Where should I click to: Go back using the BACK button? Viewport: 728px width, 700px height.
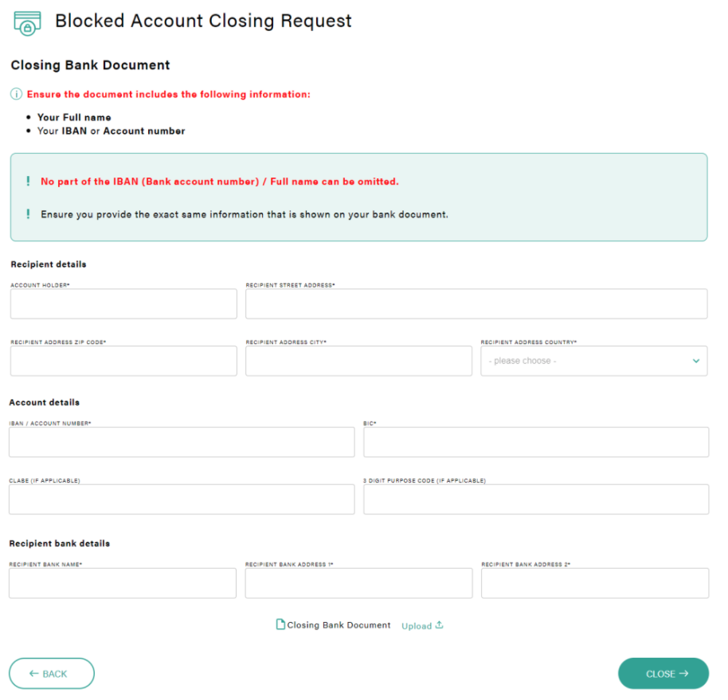pos(52,674)
